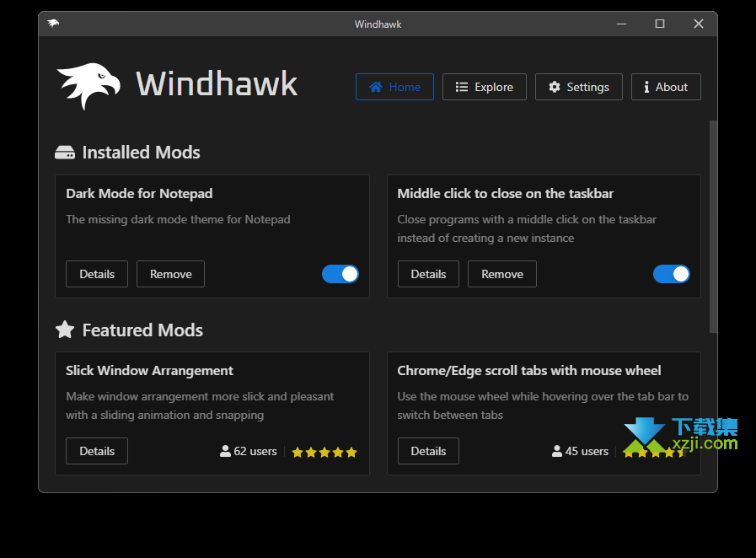Click the Slick Window Arrangement title
This screenshot has width=756, height=558.
point(149,370)
